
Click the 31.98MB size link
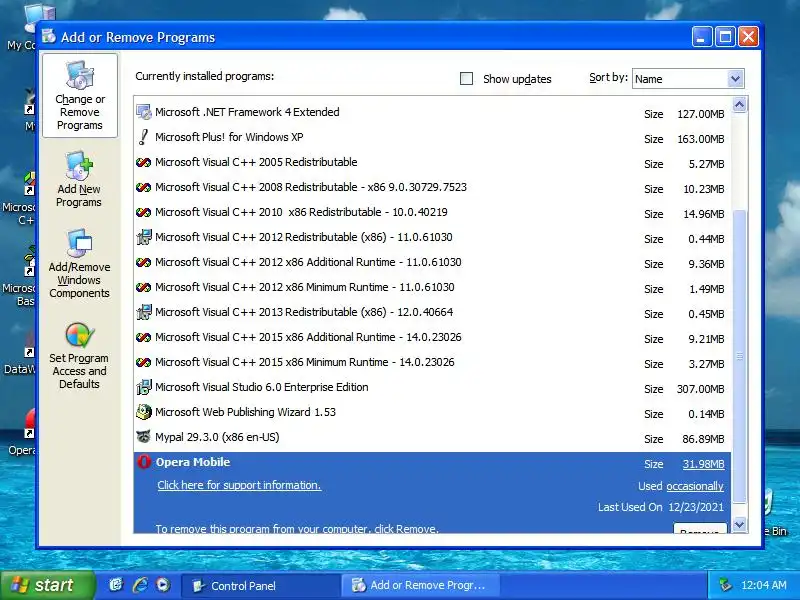[703, 464]
